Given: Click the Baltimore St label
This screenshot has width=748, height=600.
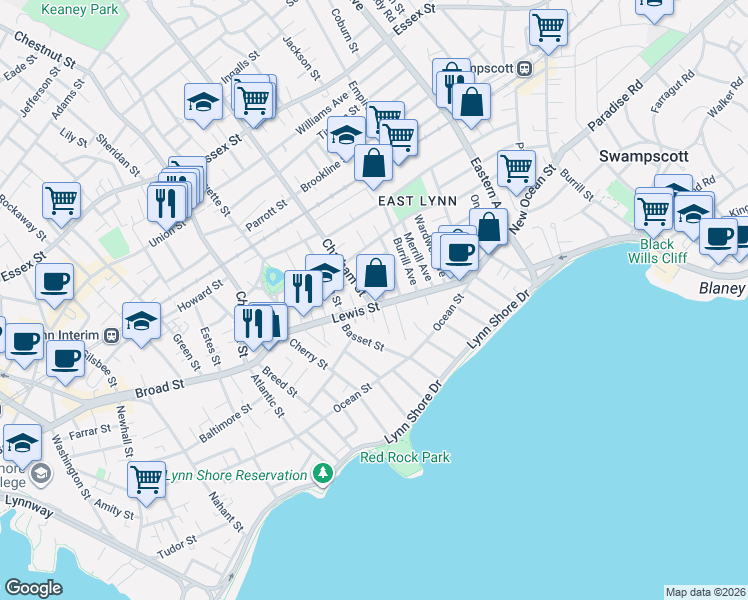Looking at the screenshot, I should (x=225, y=424).
